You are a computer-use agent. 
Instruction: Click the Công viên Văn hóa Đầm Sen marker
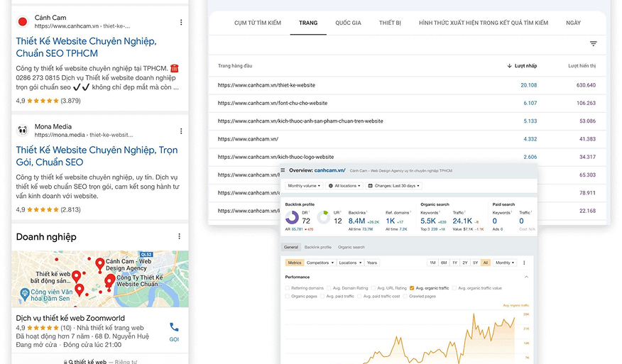[x=25, y=294]
